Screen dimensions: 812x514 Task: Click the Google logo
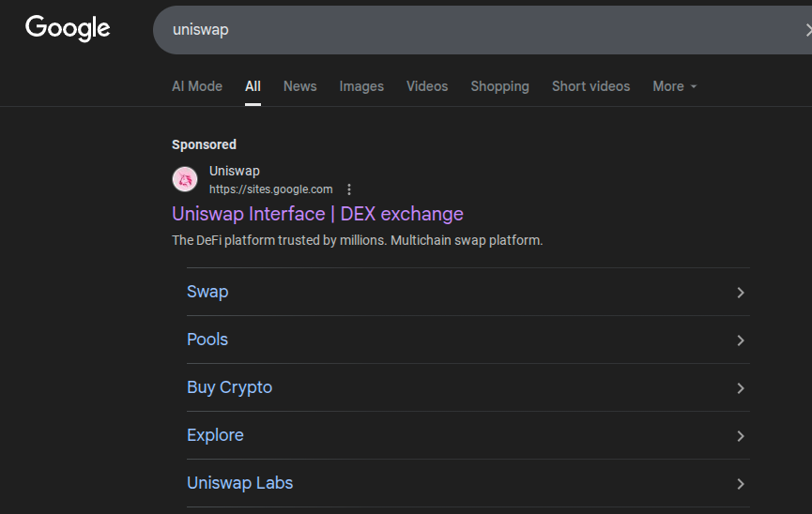click(x=68, y=28)
